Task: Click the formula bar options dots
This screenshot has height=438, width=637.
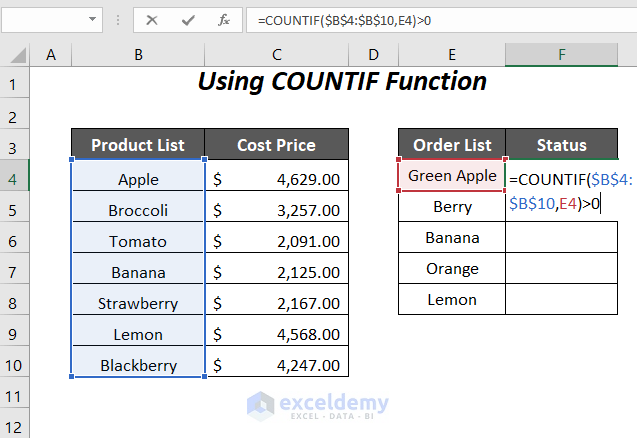Action: (119, 19)
